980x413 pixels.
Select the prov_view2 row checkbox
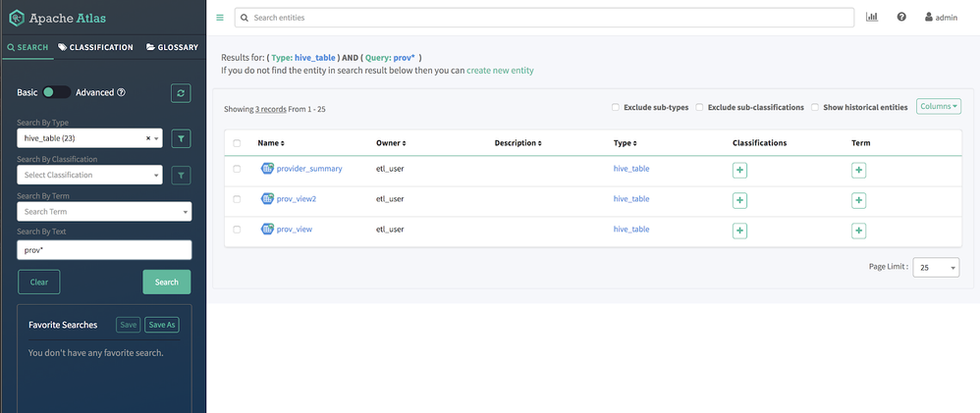pos(237,199)
